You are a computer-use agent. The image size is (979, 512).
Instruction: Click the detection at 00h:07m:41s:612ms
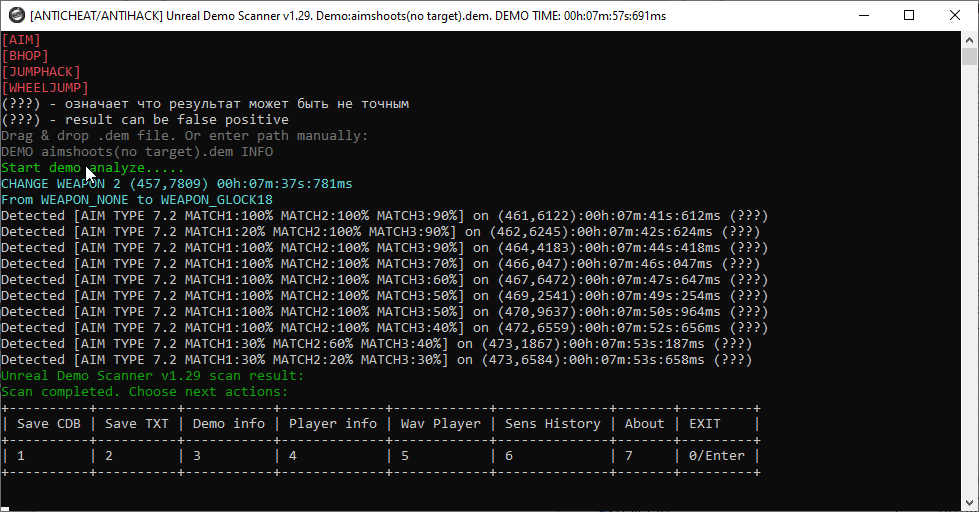click(385, 216)
